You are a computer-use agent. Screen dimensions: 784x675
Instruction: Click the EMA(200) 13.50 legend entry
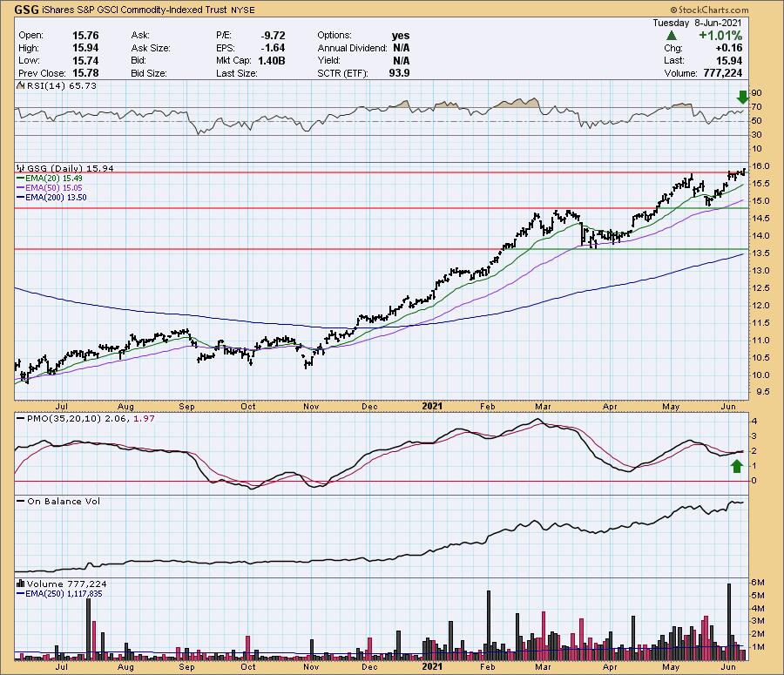(x=56, y=198)
